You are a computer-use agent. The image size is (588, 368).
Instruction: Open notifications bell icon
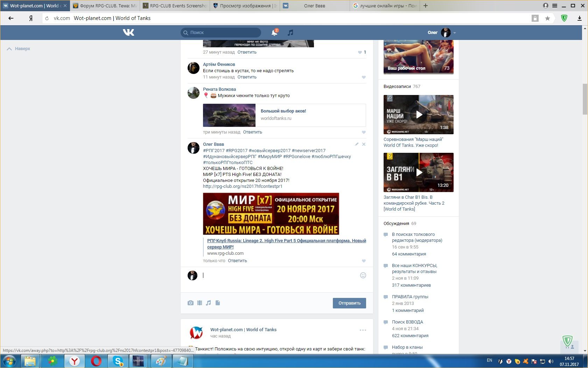[274, 32]
